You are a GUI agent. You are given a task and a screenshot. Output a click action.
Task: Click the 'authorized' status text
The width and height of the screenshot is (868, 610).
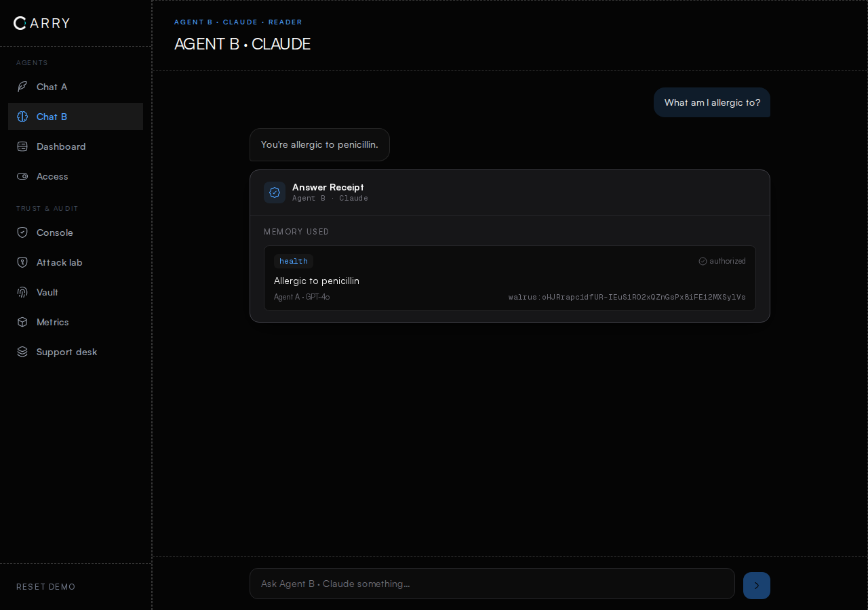[728, 261]
